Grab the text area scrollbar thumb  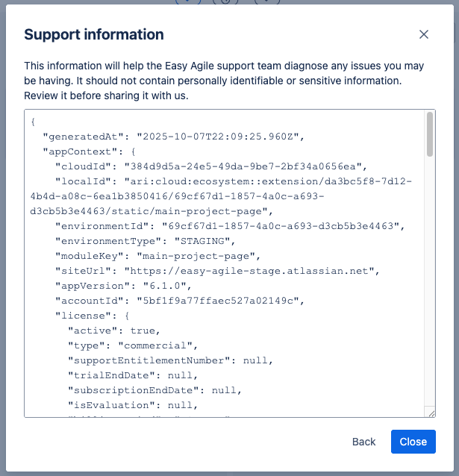point(429,134)
